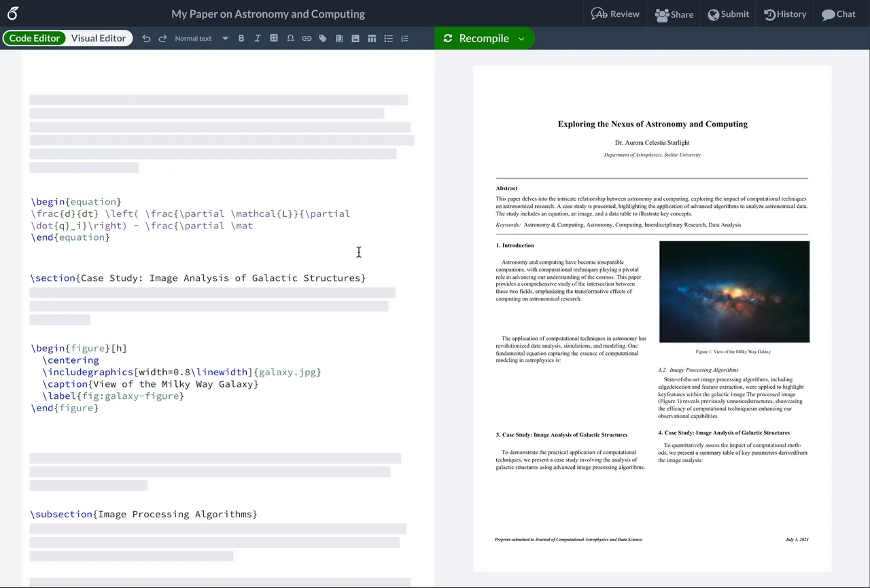The height and width of the screenshot is (588, 870).
Task: Switch to the Code Editor
Action: (34, 38)
